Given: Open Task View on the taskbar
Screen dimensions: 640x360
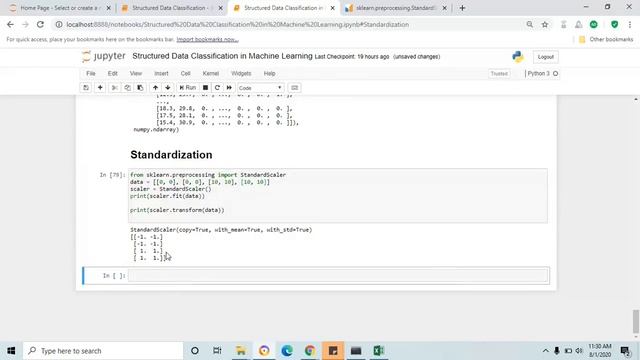Looking at the screenshot, I should (217, 351).
